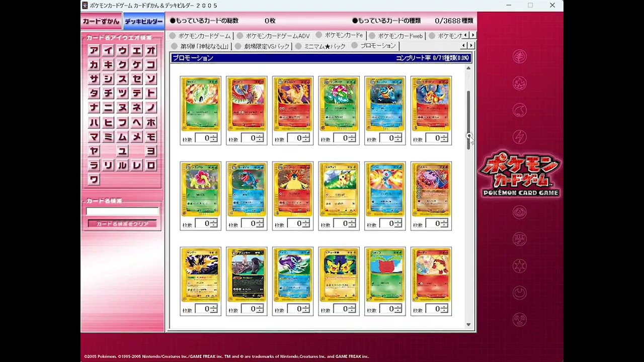Select the Blastoise card thumbnail
644x362 pixels.
pyautogui.click(x=385, y=104)
